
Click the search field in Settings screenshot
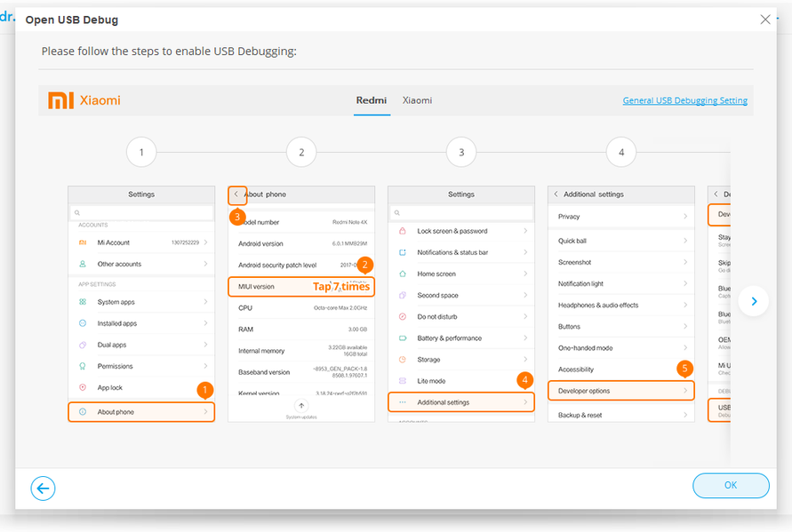tap(141, 213)
